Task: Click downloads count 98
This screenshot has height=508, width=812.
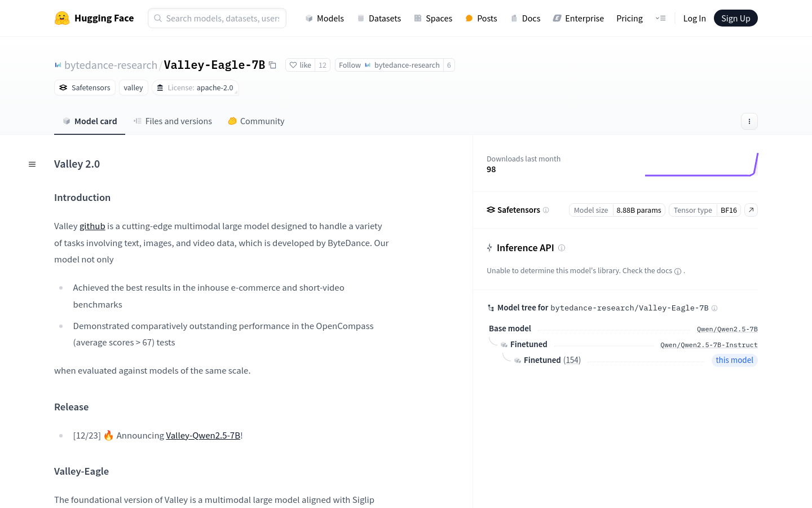Action: click(x=491, y=169)
